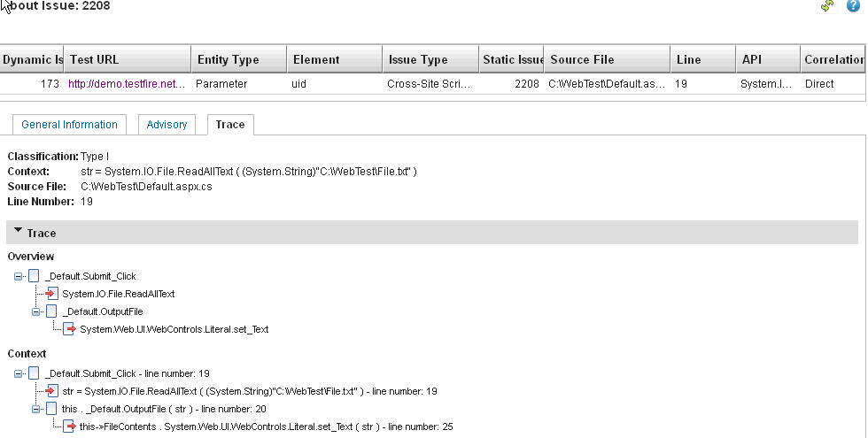Sort by the Source File column header
868x438 pixels.
click(x=582, y=60)
